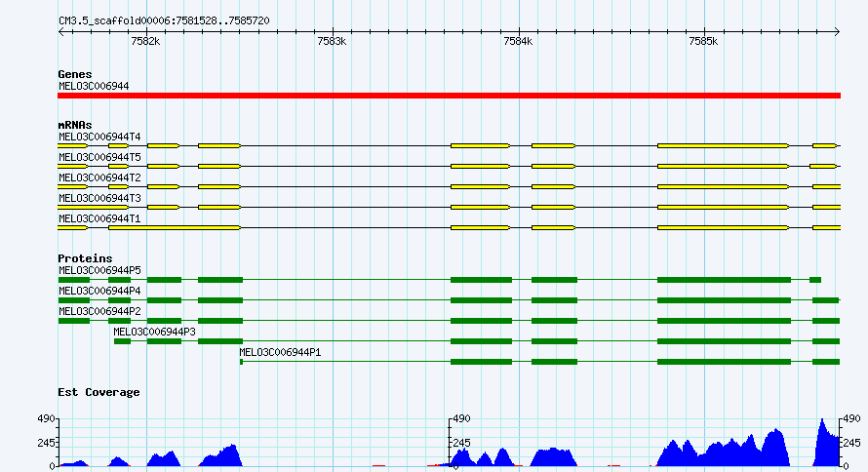Select the MELO3C006944 gene label
This screenshot has width=868, height=472.
(x=94, y=86)
